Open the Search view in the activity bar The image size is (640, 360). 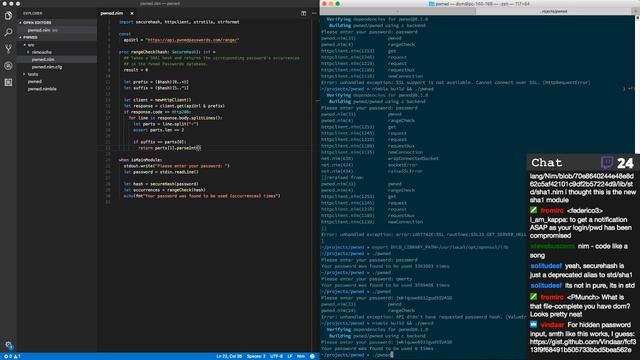[x=8, y=32]
